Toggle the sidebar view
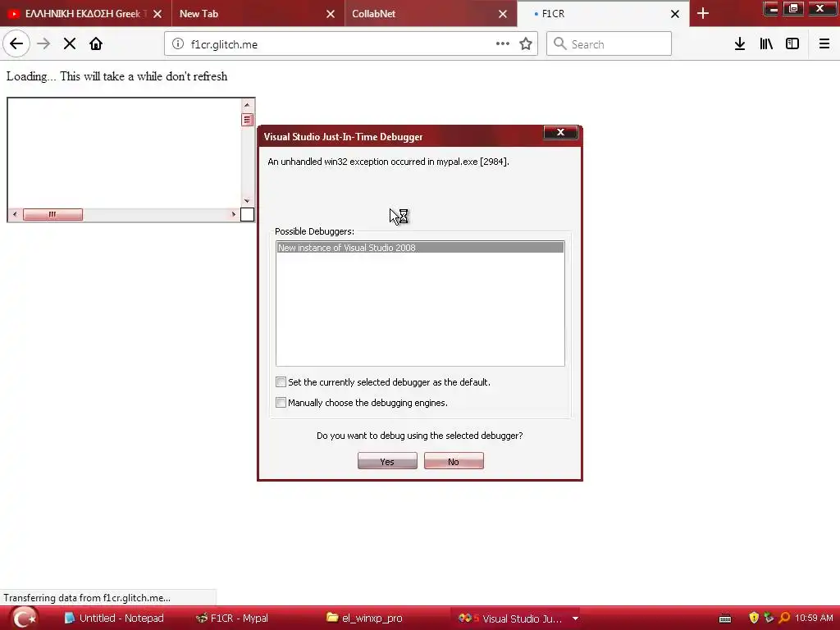The image size is (840, 630). pos(792,44)
